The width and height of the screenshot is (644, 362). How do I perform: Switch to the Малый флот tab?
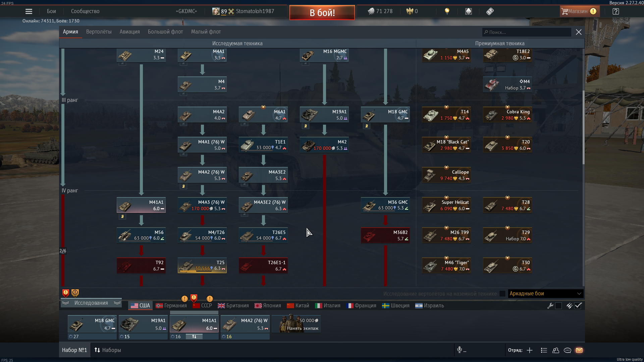206,32
